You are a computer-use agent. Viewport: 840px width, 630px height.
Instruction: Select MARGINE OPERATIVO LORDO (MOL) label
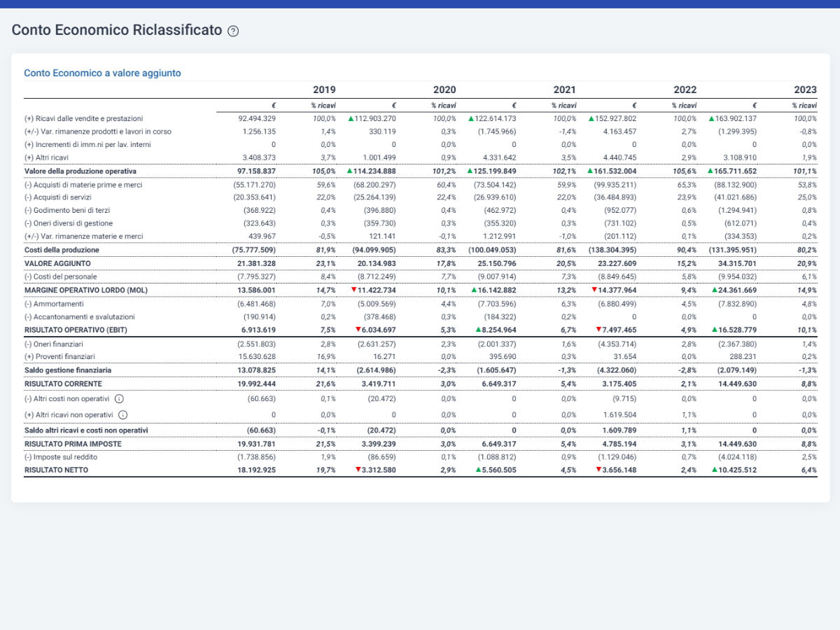pos(86,290)
